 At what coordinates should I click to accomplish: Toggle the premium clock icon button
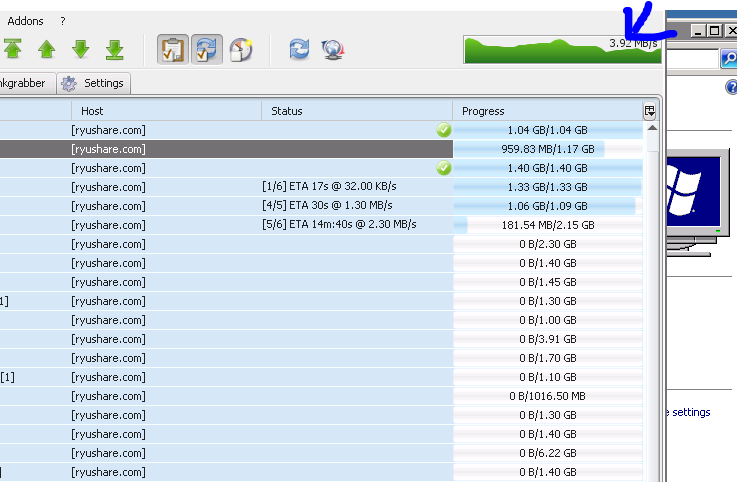point(241,50)
